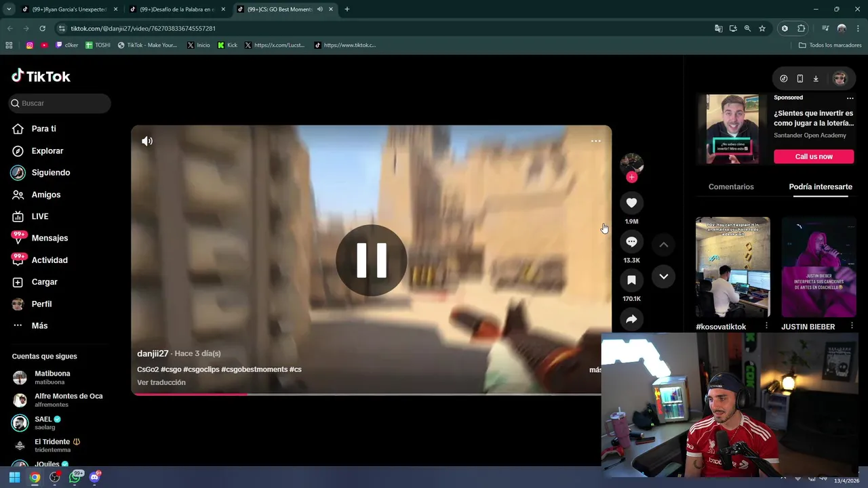Open options for the #kosovatiktok video
The height and width of the screenshot is (488, 868).
766,326
